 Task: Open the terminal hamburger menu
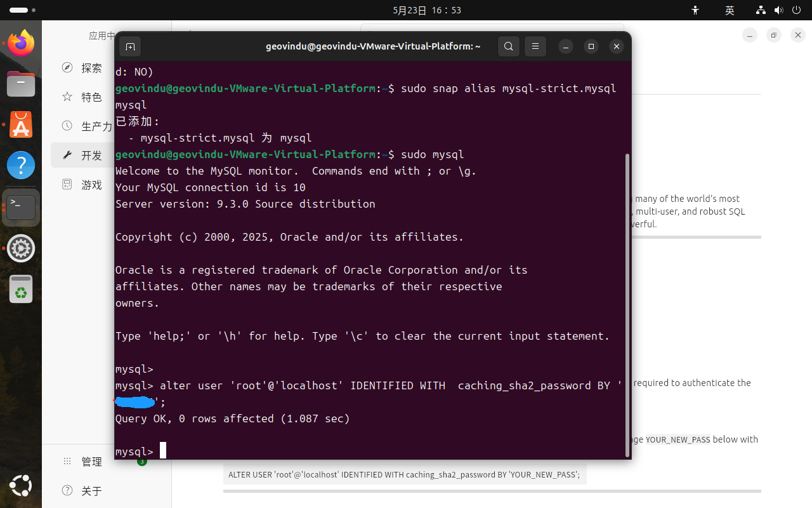535,46
